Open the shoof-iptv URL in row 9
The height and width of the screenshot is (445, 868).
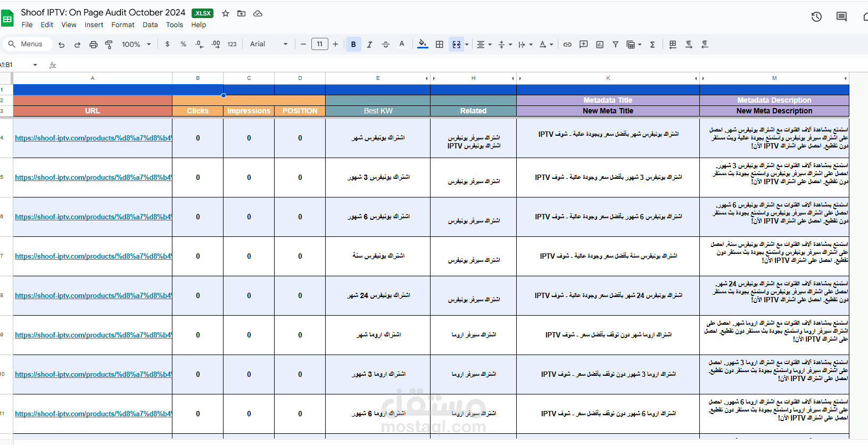point(93,335)
